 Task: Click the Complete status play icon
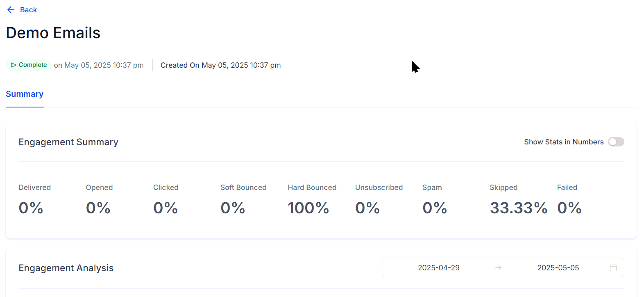(14, 65)
